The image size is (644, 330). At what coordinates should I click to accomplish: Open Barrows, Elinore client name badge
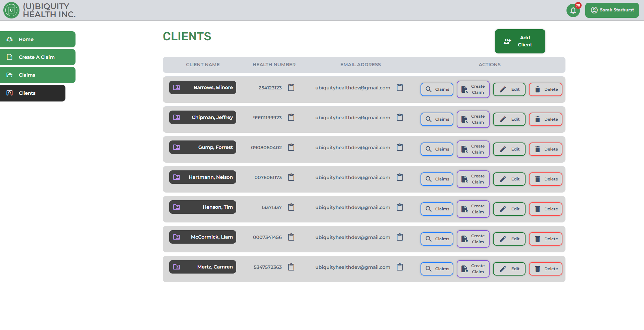pyautogui.click(x=202, y=87)
